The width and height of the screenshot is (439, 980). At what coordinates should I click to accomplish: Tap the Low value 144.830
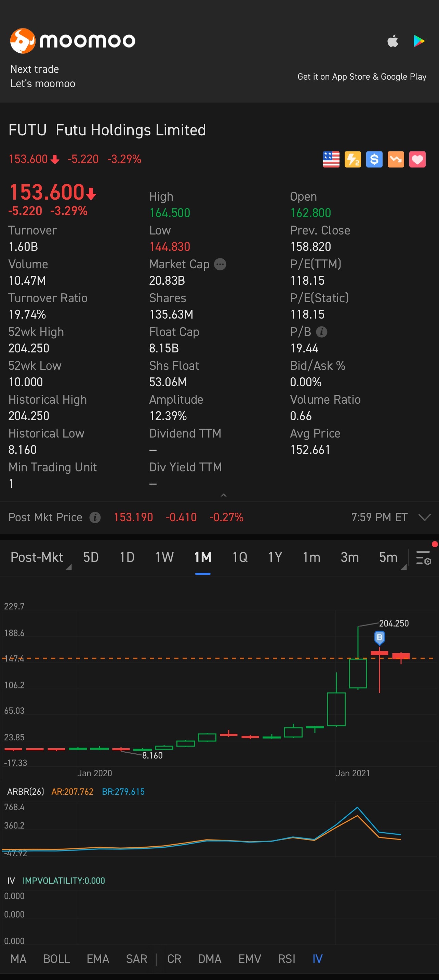click(170, 246)
